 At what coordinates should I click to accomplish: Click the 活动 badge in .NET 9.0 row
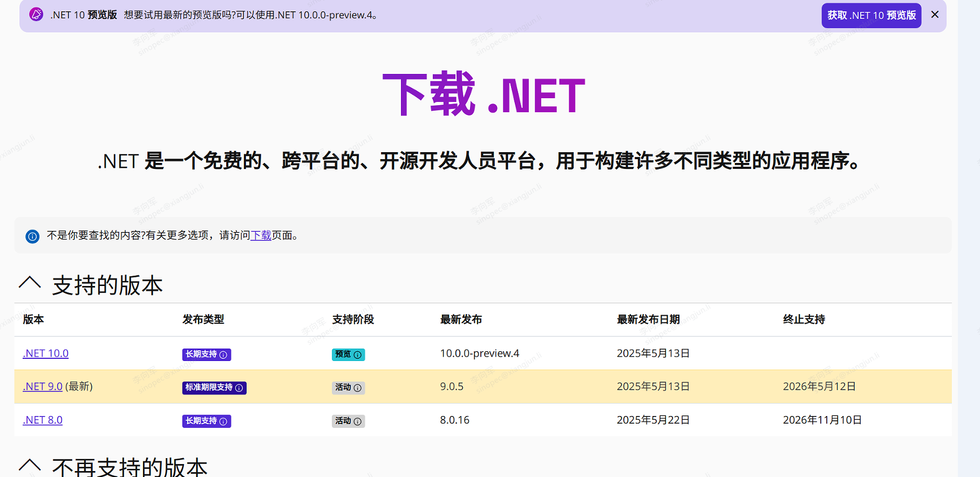(x=348, y=387)
